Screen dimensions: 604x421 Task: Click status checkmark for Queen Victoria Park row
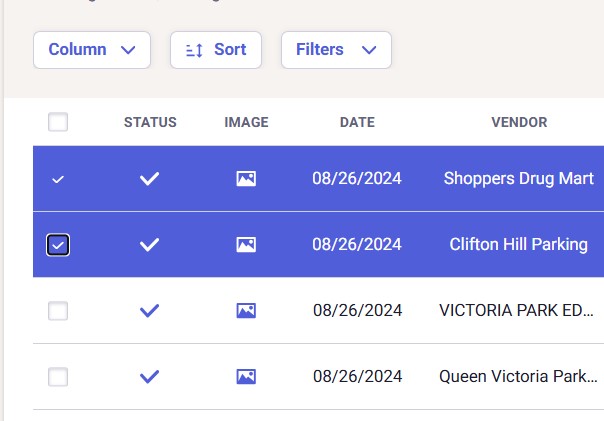click(x=150, y=377)
